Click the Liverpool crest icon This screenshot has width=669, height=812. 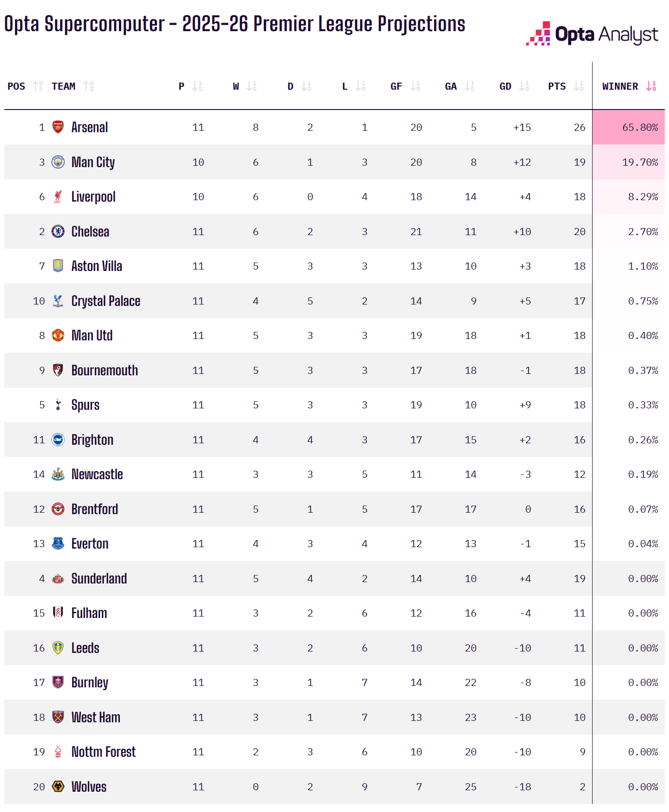(58, 197)
